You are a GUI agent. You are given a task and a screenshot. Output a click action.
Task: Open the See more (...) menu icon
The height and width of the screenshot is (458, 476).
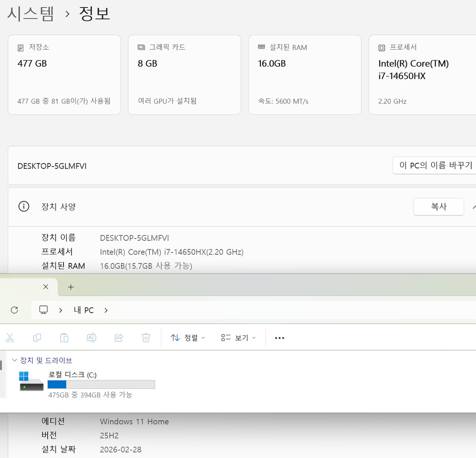(x=279, y=337)
